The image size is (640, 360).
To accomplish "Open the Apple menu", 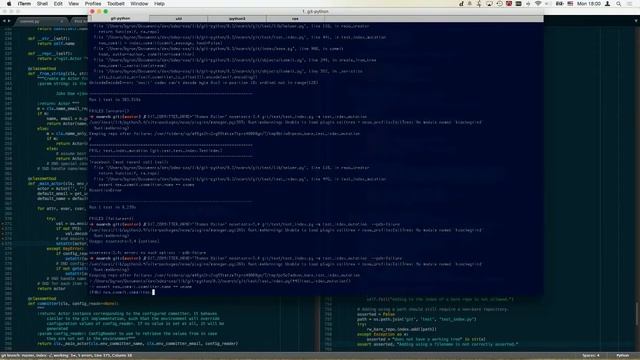I will (9, 4).
